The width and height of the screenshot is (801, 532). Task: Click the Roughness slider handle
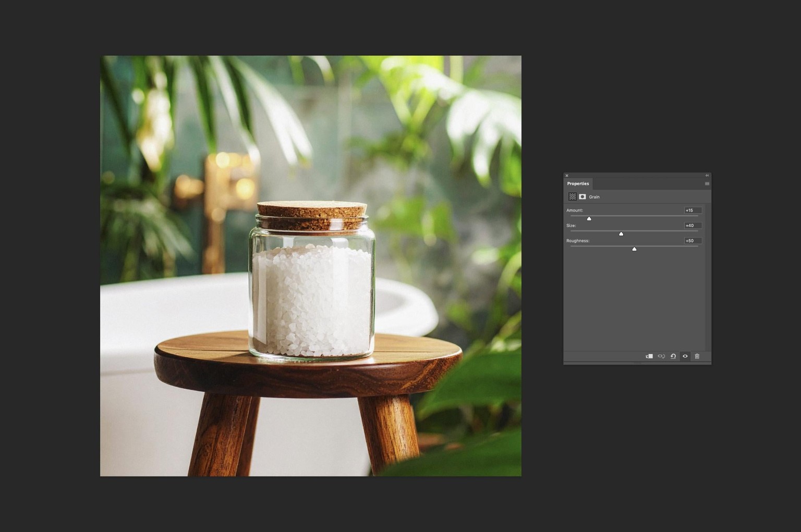[x=634, y=249]
